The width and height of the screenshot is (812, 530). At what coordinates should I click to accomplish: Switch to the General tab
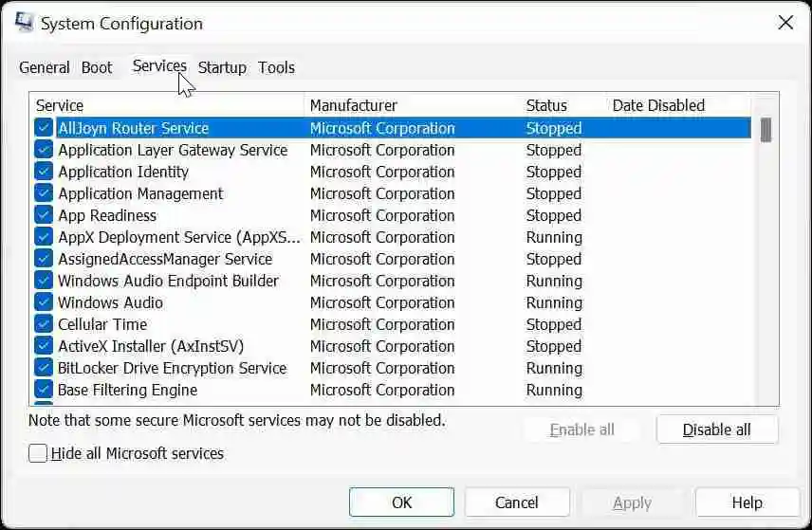point(44,67)
